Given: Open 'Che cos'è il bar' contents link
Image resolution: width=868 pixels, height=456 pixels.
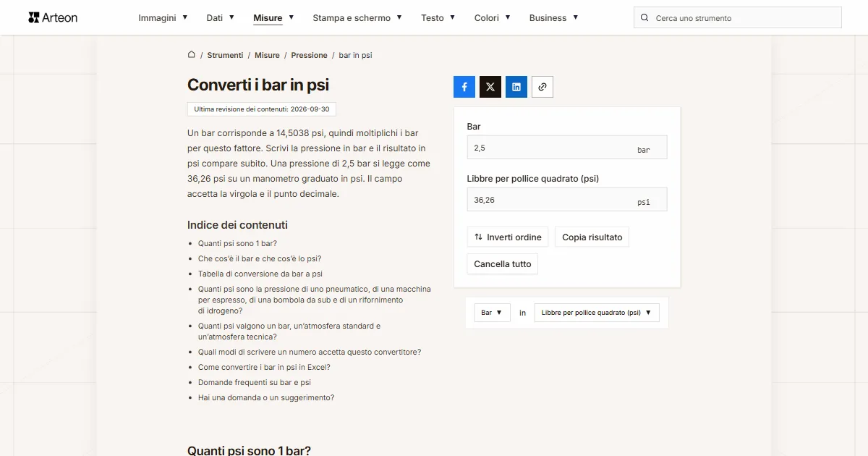Looking at the screenshot, I should [x=260, y=258].
